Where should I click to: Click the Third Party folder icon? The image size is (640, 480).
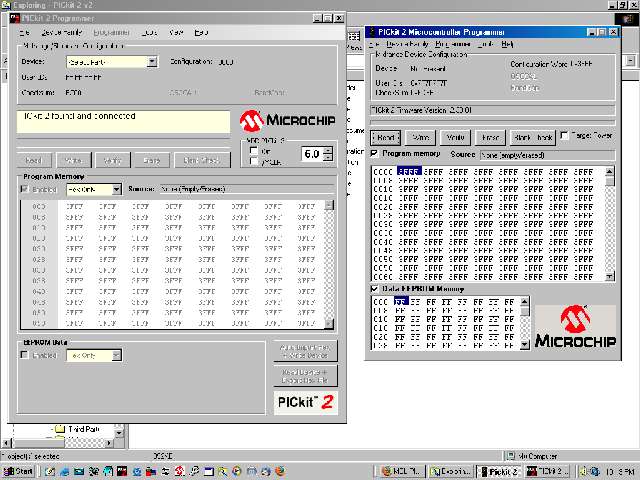(x=59, y=430)
